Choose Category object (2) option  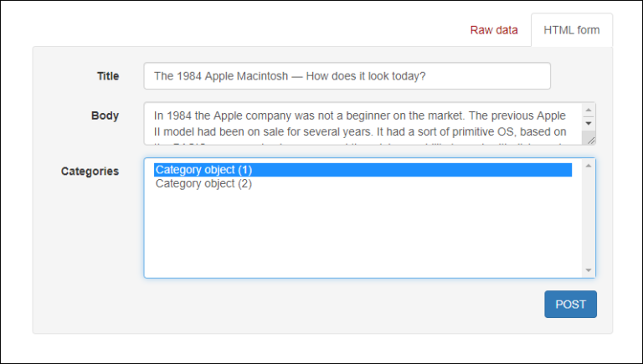tap(203, 184)
